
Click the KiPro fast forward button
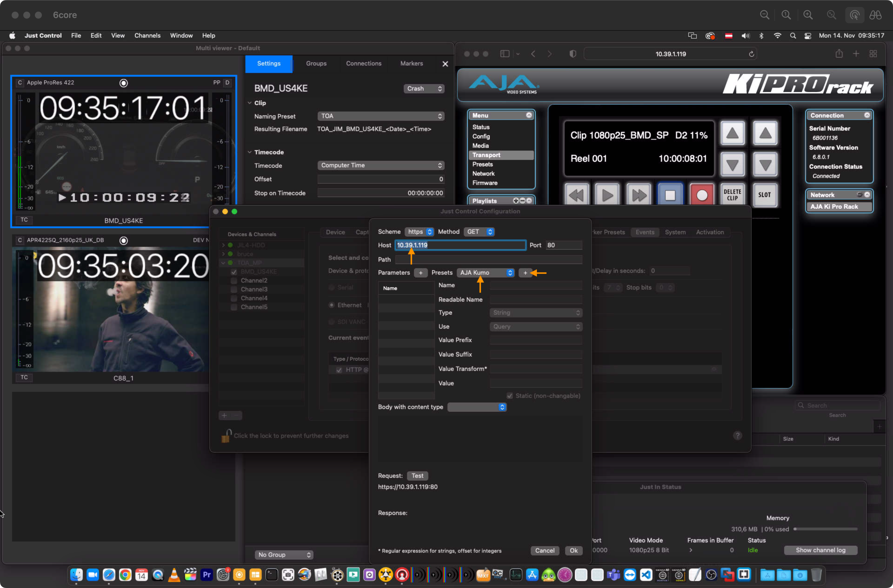pos(639,195)
